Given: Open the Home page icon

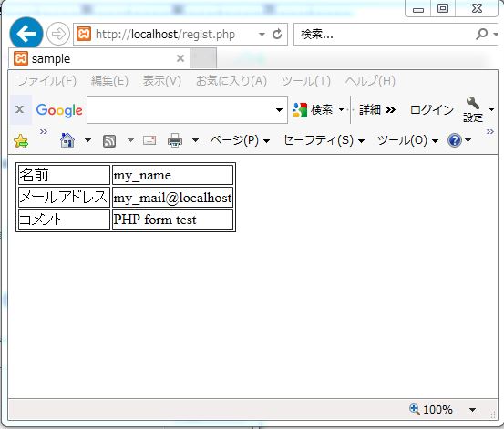Looking at the screenshot, I should pyautogui.click(x=67, y=140).
